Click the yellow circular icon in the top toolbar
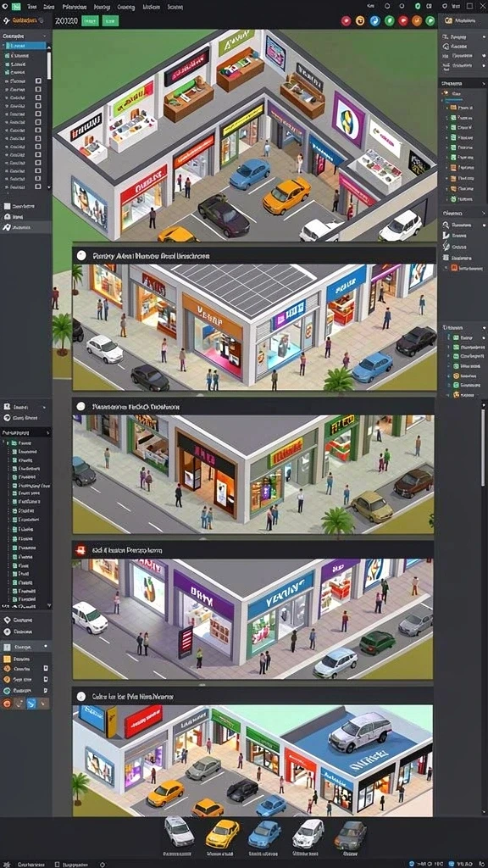 (360, 21)
